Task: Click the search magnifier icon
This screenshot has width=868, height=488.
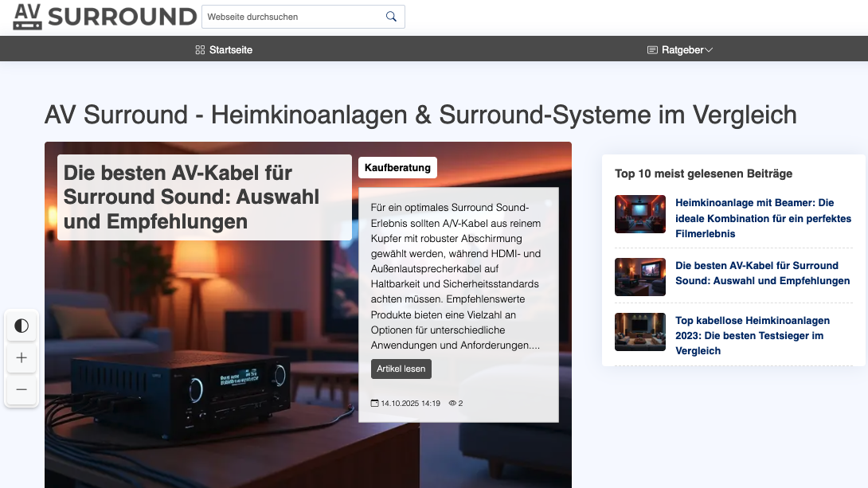Action: tap(390, 16)
